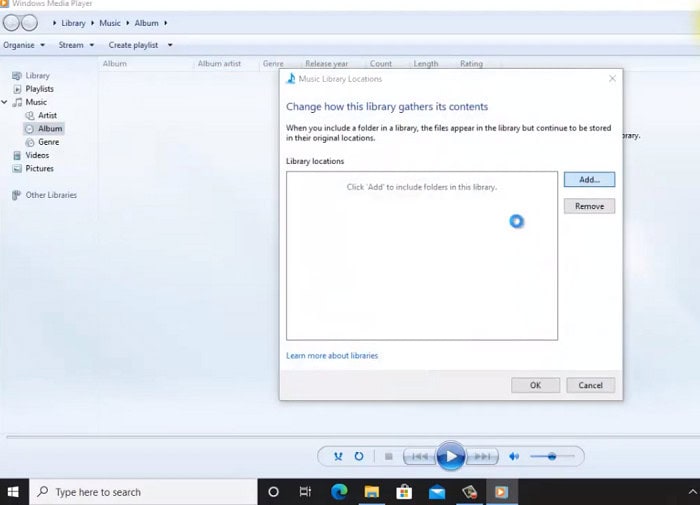
Task: Confirm the dialog with OK
Action: pos(535,385)
